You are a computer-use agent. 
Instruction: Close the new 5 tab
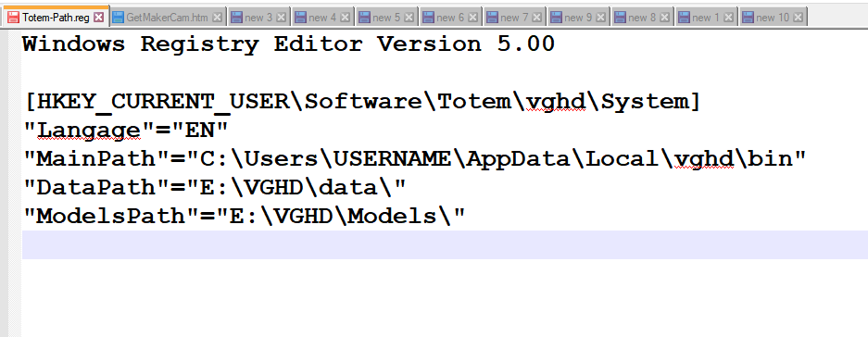pyautogui.click(x=409, y=18)
